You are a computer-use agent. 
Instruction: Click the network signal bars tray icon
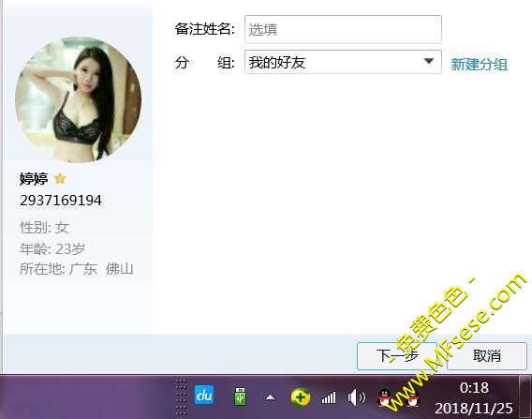(x=329, y=397)
